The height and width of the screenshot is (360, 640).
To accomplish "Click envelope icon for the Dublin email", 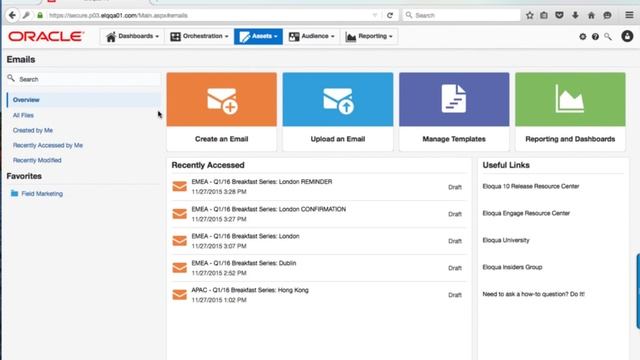I will (x=180, y=267).
